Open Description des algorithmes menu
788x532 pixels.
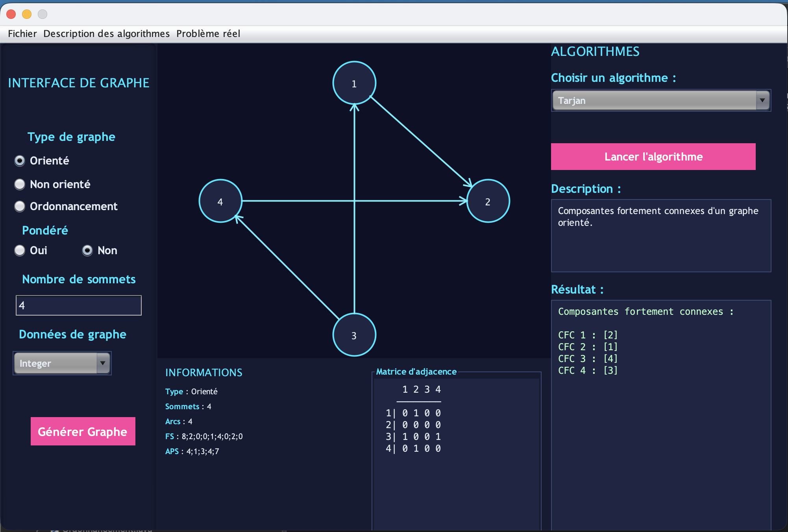[x=107, y=33]
